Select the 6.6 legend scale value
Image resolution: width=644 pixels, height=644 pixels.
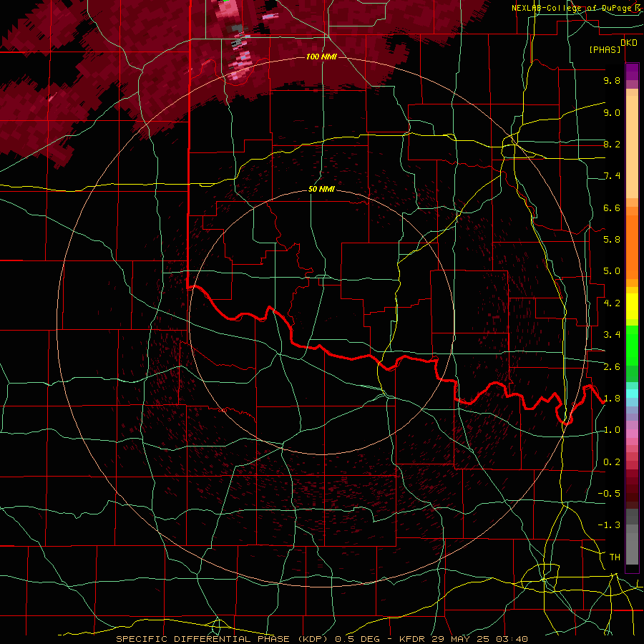pos(612,208)
